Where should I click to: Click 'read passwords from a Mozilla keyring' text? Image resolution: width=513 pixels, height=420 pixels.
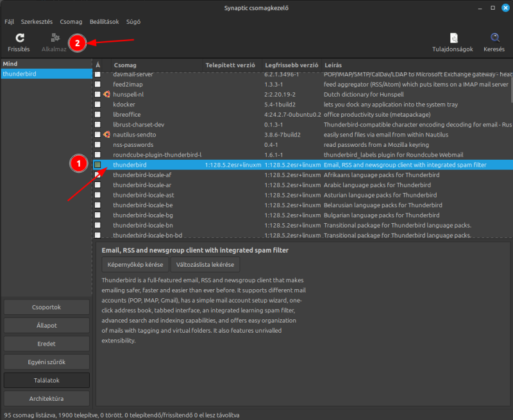pos(376,144)
